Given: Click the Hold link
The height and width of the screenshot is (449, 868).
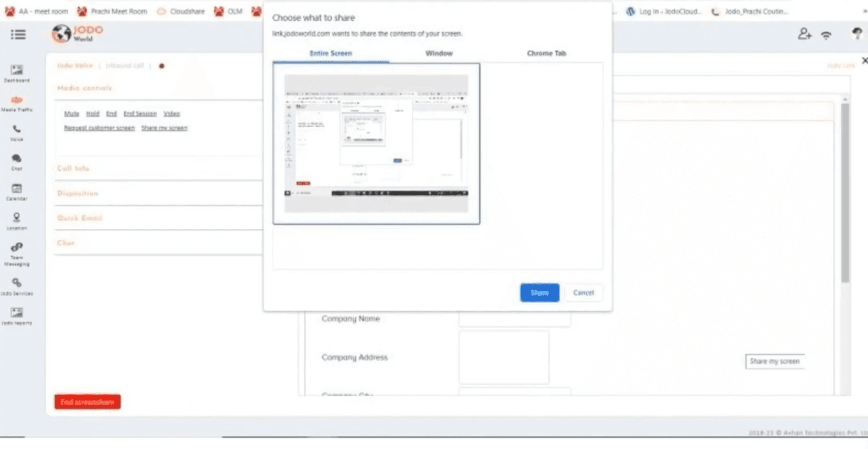Looking at the screenshot, I should tap(93, 113).
